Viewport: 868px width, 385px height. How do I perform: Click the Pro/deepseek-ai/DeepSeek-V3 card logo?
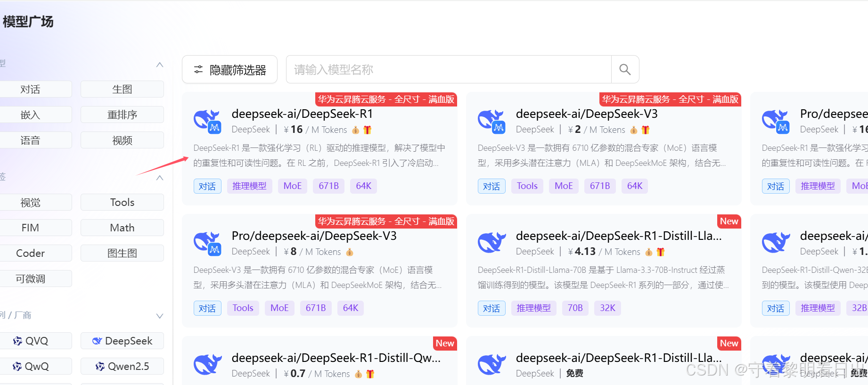pos(208,243)
